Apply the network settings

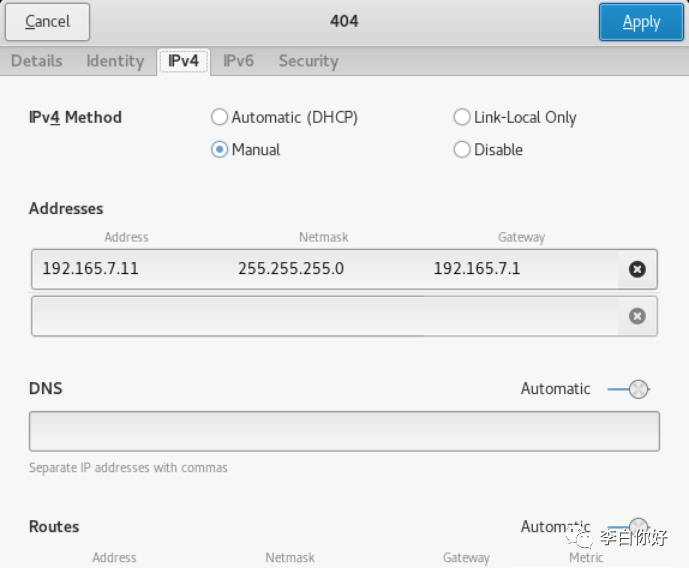click(641, 22)
